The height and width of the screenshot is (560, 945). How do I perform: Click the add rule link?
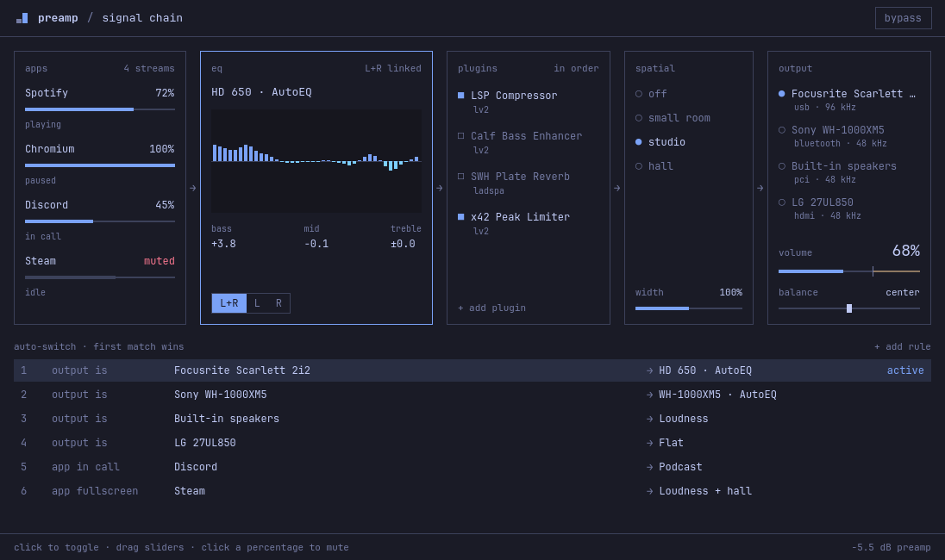[902, 347]
